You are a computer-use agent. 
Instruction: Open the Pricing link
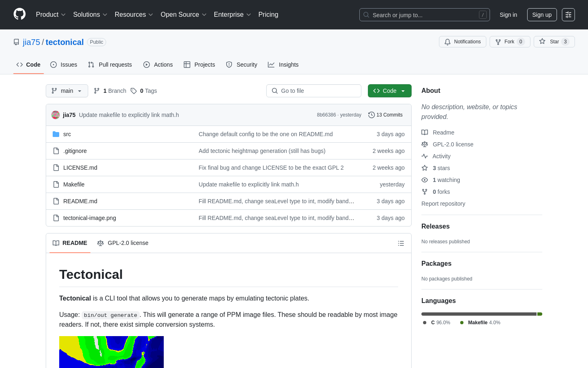268,15
